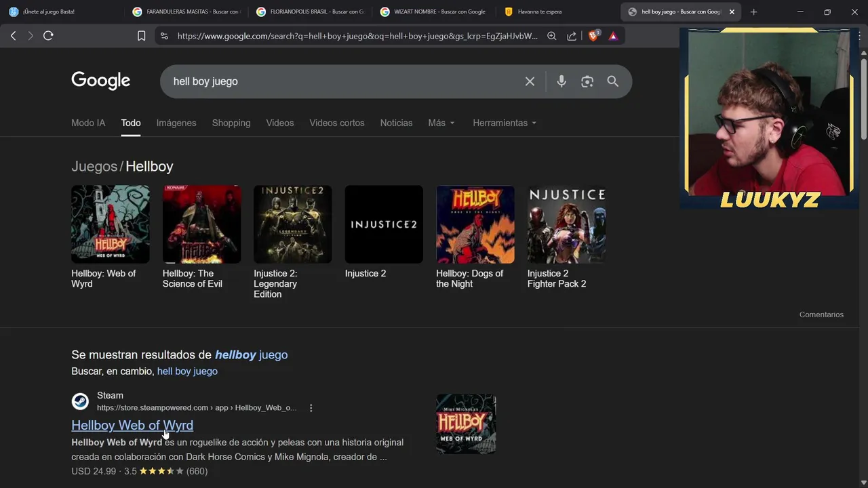Open the 'Hellboy Web of Wyrd' result link

point(132,425)
